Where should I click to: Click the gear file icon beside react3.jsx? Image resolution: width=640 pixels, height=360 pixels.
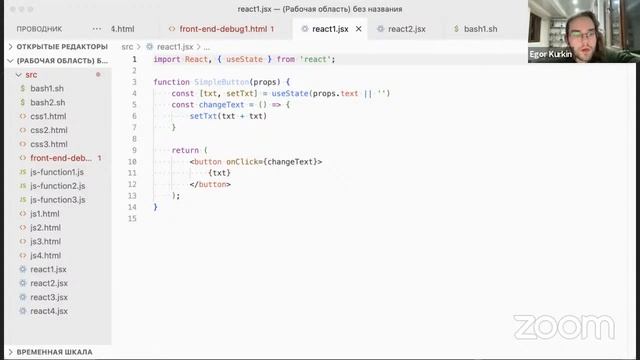22,297
